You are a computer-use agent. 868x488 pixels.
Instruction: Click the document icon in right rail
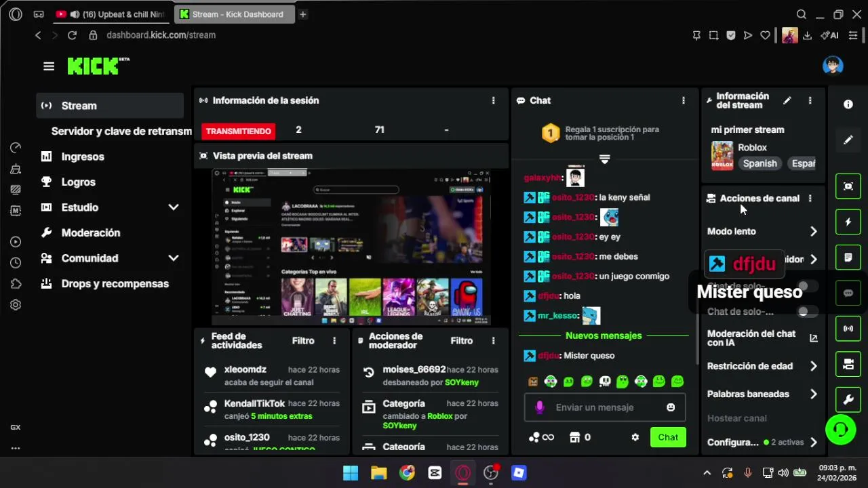848,258
